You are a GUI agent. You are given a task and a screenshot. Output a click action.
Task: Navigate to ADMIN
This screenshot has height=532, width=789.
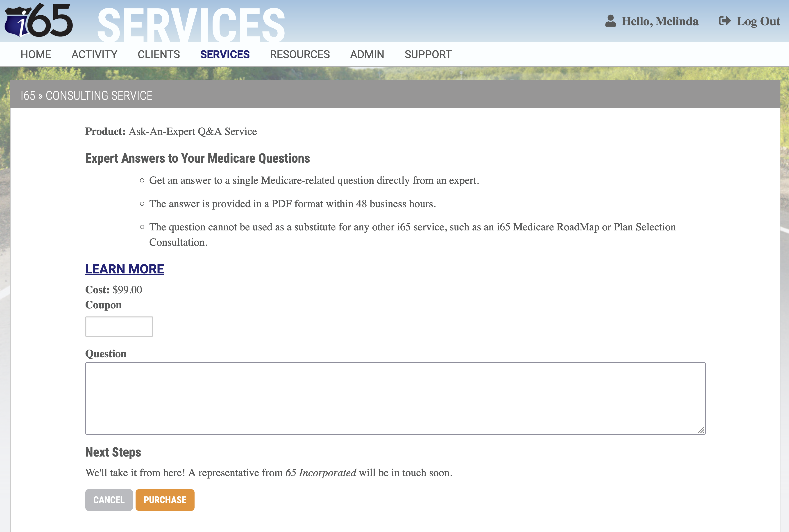(x=367, y=54)
